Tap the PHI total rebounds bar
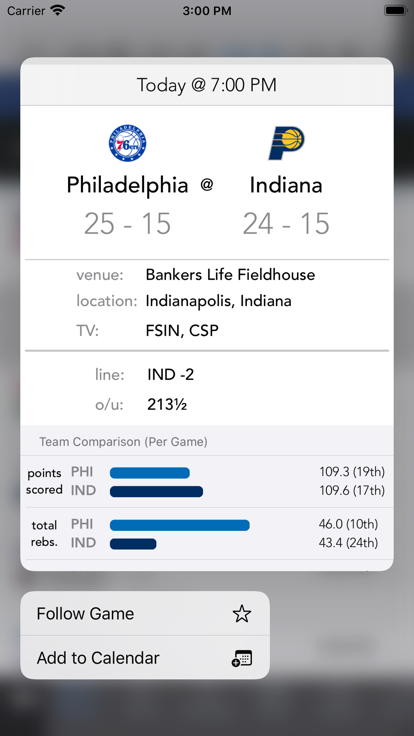 (180, 525)
